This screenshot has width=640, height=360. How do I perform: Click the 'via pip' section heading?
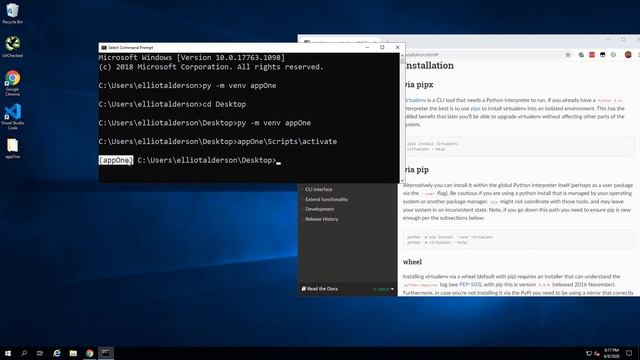pyautogui.click(x=416, y=169)
